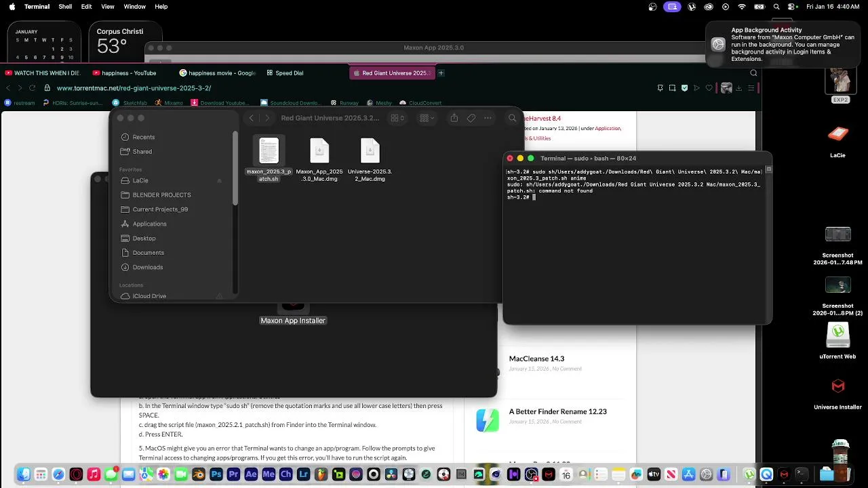
Task: Open a new browser tab
Action: click(441, 73)
